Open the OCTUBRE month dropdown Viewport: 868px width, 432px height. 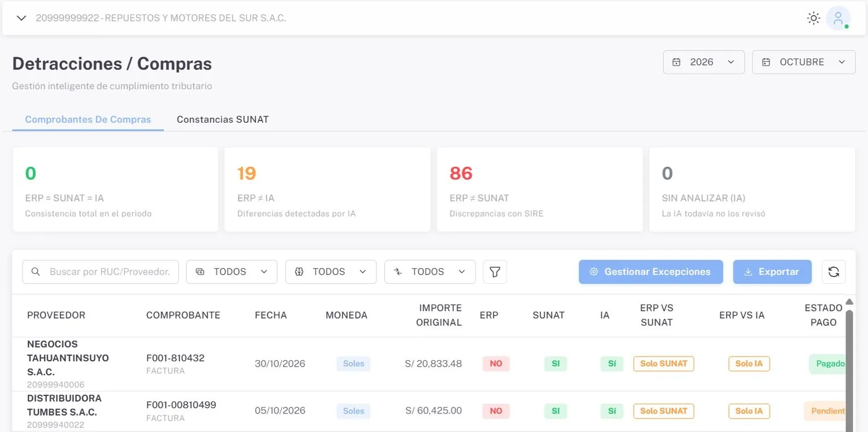click(x=804, y=62)
